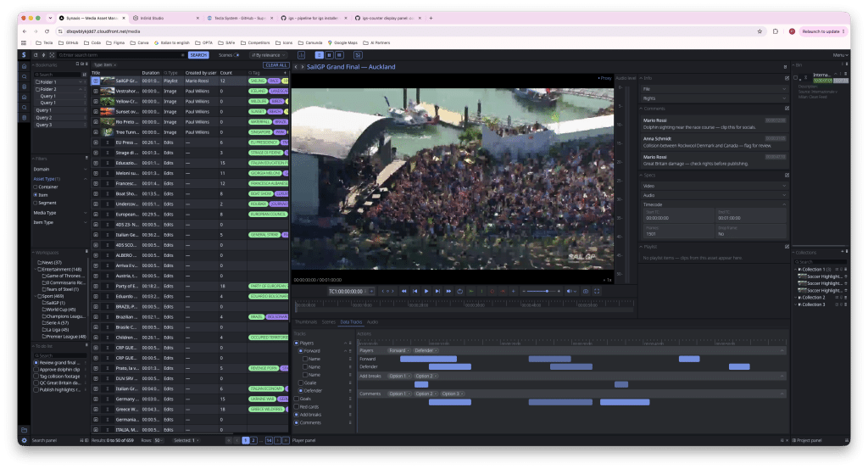Play the SailGP video
This screenshot has width=868, height=469.
[x=426, y=291]
